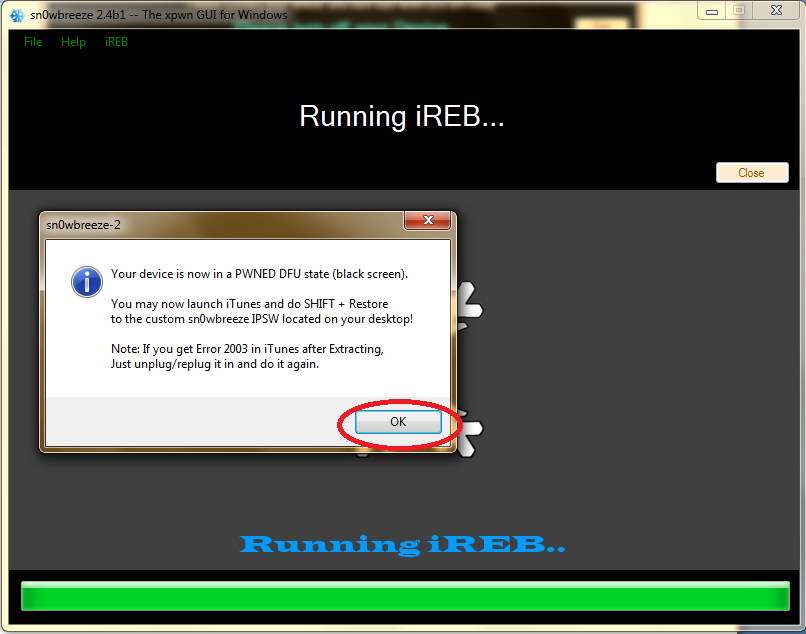Open the iREB menu

pyautogui.click(x=116, y=42)
